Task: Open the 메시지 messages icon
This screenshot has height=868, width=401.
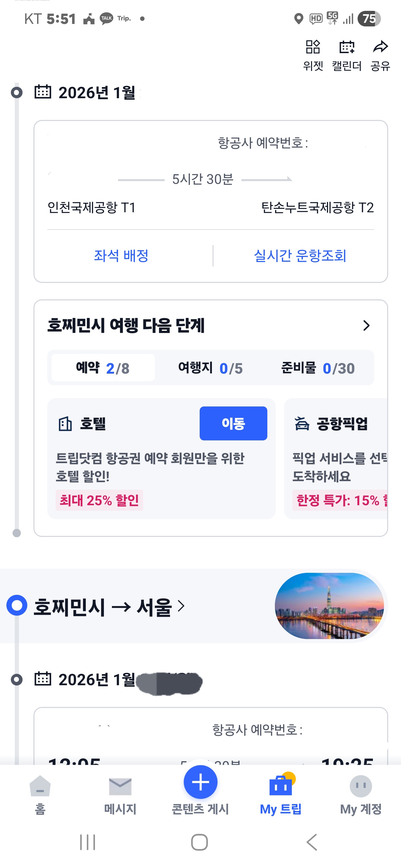Action: click(x=120, y=787)
